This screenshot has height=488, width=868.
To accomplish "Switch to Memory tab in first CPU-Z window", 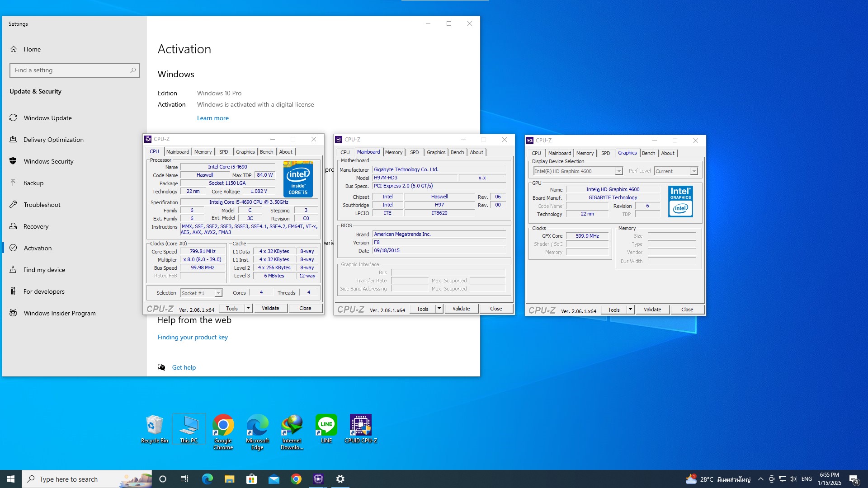I will point(203,152).
